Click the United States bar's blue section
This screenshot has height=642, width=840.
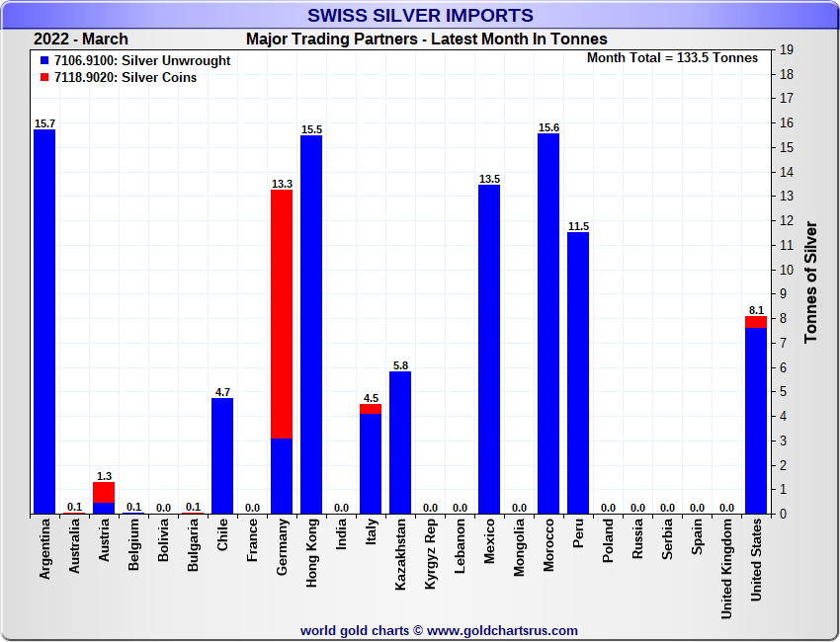coord(756,421)
